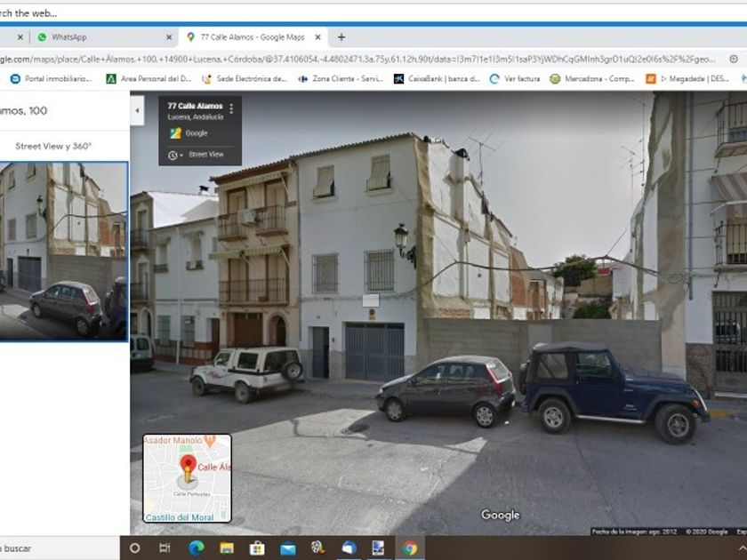
Task: Open the Street View options three-dot menu
Action: point(231,109)
